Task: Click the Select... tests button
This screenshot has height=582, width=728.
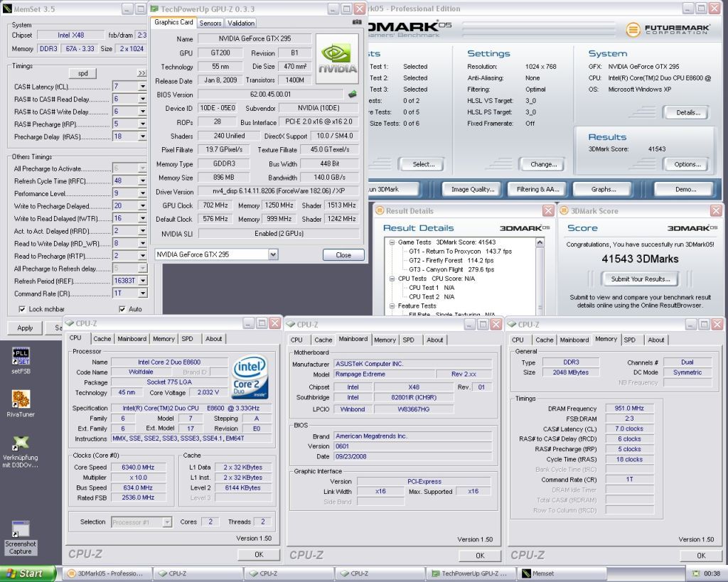Action: coord(424,164)
